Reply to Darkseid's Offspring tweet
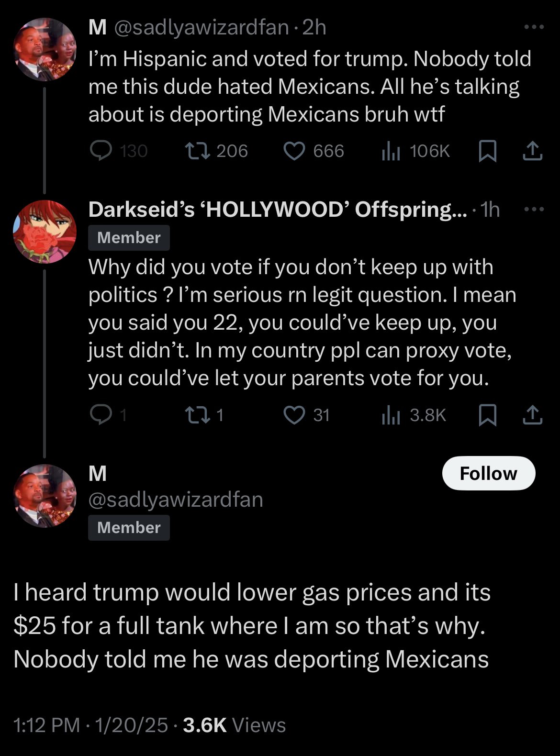The image size is (560, 756). pos(101,415)
